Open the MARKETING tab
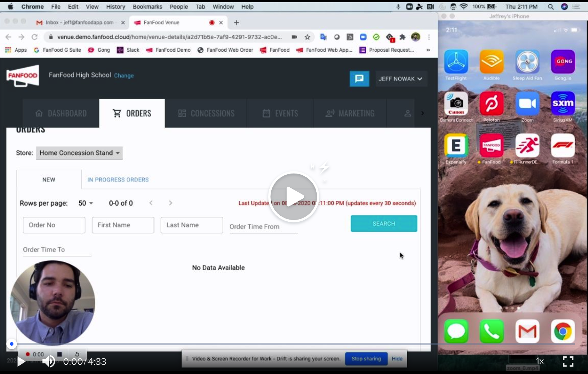The image size is (588, 374). click(x=350, y=113)
